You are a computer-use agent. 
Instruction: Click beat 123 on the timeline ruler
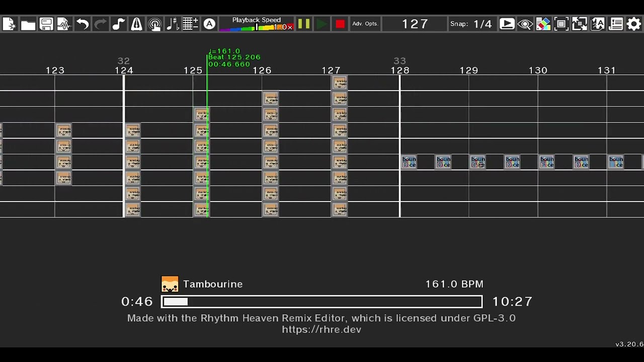tap(55, 70)
